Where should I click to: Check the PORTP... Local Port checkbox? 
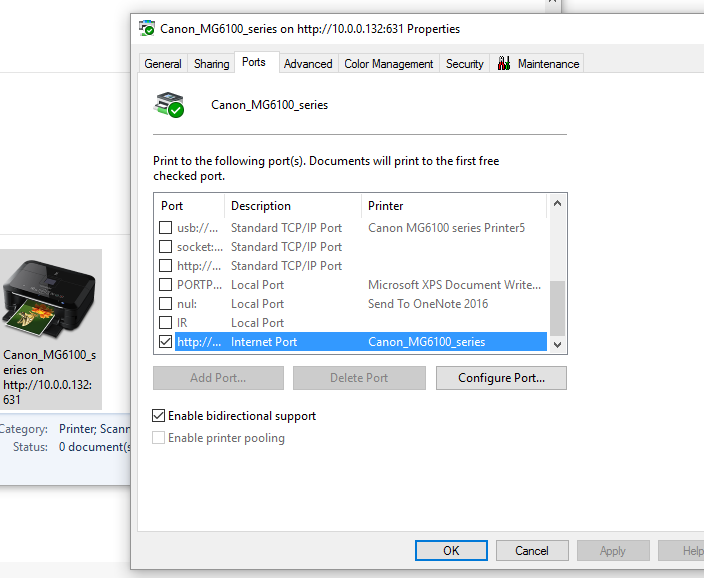(x=165, y=285)
